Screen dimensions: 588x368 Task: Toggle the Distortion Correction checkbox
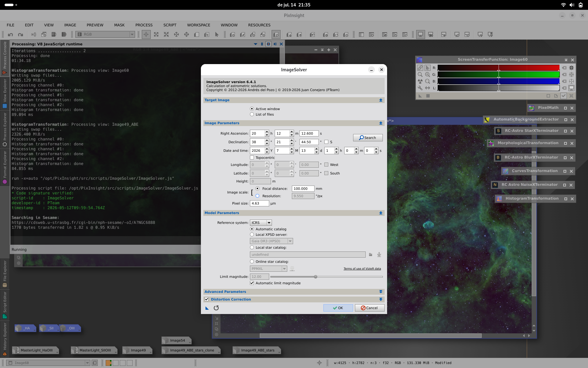(x=207, y=299)
